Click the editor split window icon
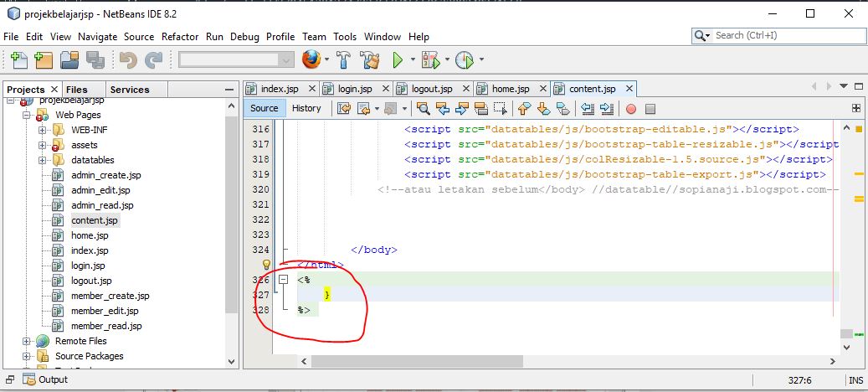 tap(856, 108)
